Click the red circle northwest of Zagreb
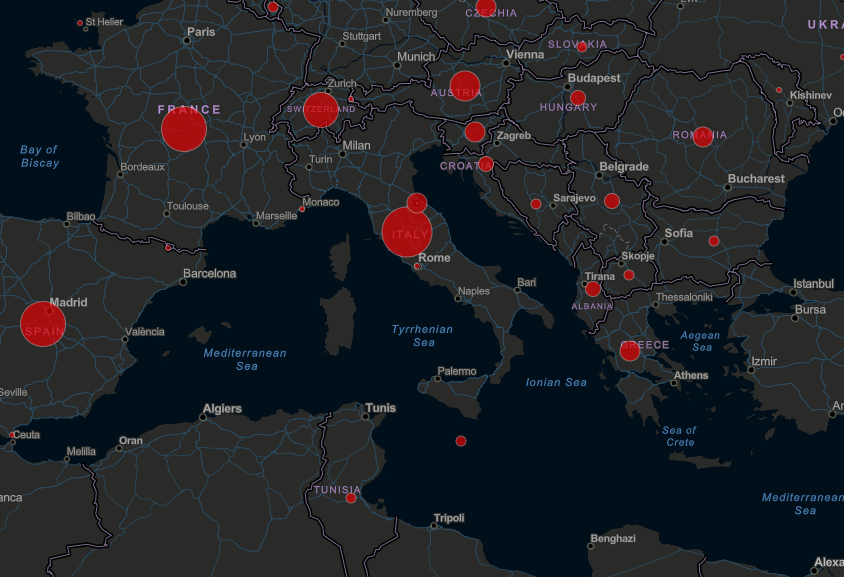Viewport: 844px width, 577px height. pos(475,132)
